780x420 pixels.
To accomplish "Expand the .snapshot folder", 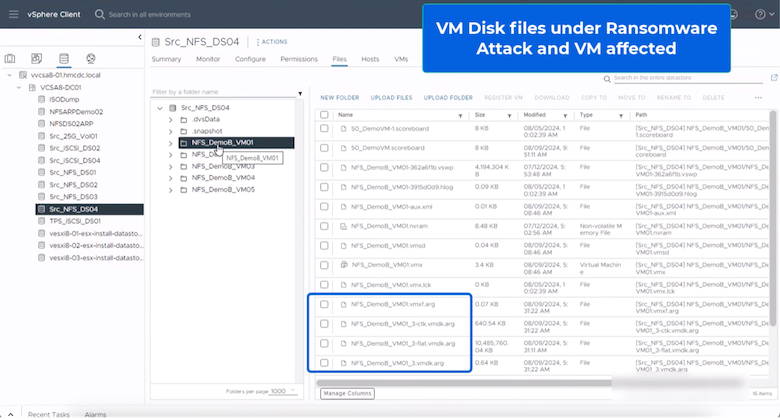I will [171, 131].
